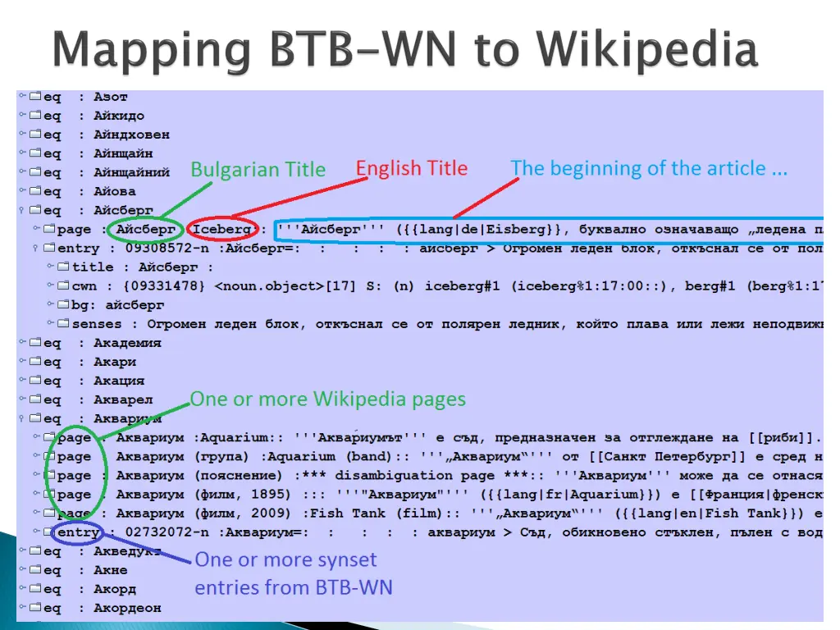
Task: Expand the eq : Акордеон tree handle
Action: point(22,608)
